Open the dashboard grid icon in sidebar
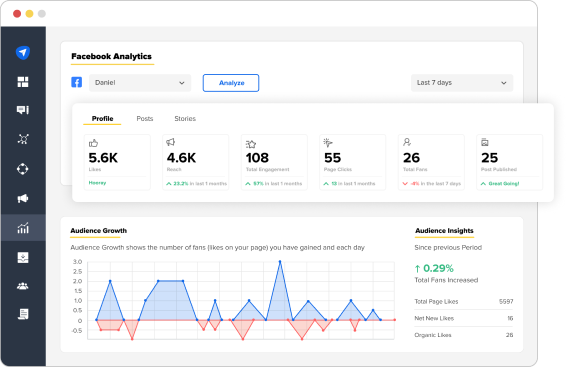Screen dimensions: 567x367 coord(23,82)
